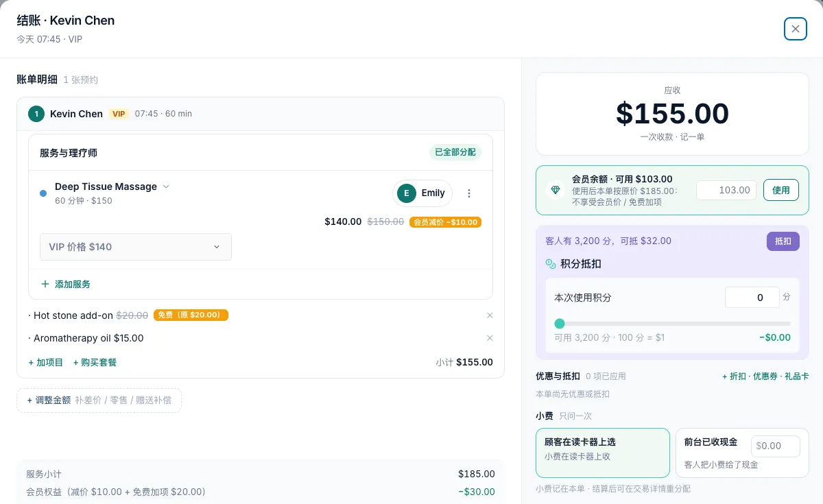This screenshot has height=504, width=823.
Task: Click the 可用 3,200 分 · 100 分 = $1 text
Action: pyautogui.click(x=609, y=337)
